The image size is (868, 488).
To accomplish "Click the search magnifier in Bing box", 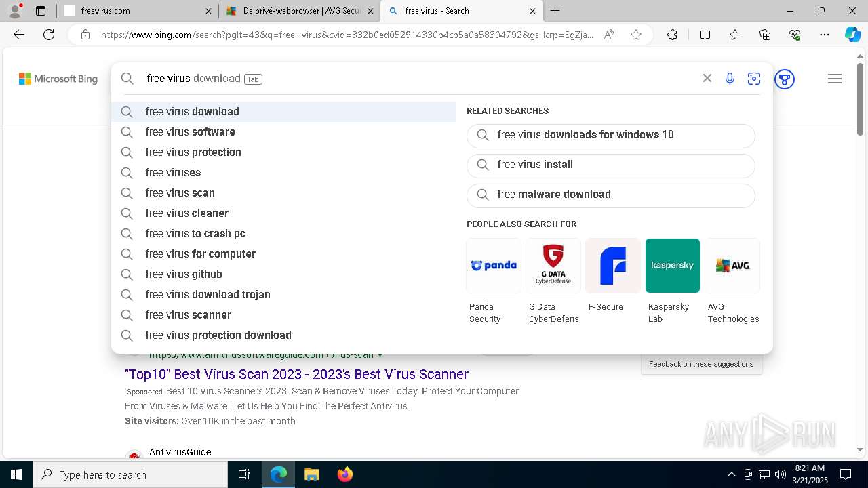I will (x=127, y=79).
